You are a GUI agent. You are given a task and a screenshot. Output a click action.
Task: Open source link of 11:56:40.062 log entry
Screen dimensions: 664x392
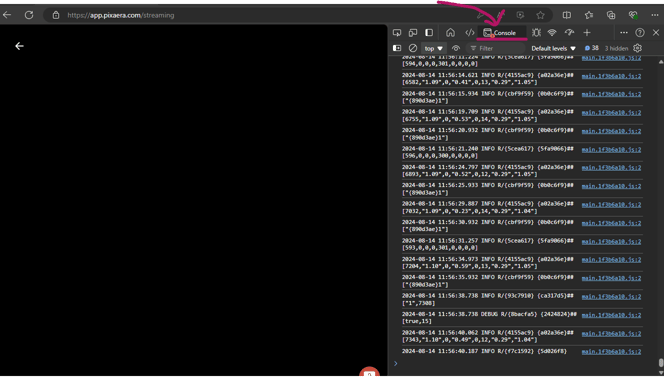coord(611,334)
